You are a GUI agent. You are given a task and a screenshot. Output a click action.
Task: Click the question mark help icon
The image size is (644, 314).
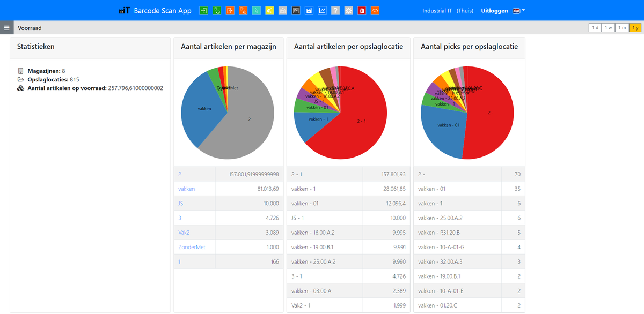335,10
